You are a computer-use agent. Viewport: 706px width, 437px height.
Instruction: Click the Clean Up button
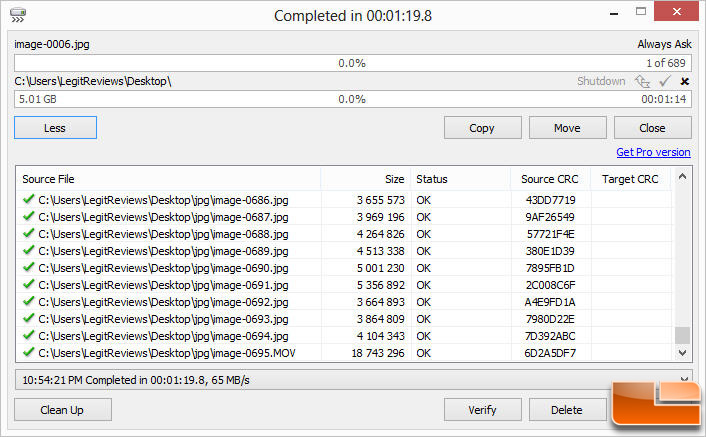pyautogui.click(x=62, y=410)
